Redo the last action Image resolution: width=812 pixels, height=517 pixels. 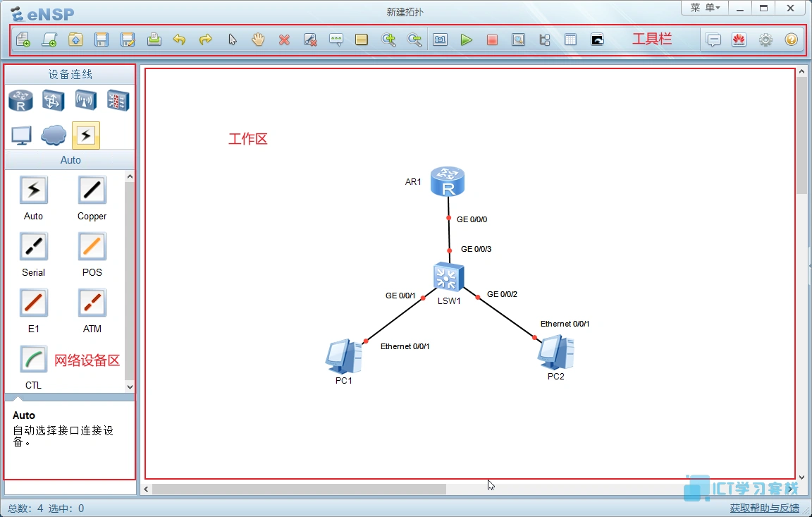click(206, 40)
